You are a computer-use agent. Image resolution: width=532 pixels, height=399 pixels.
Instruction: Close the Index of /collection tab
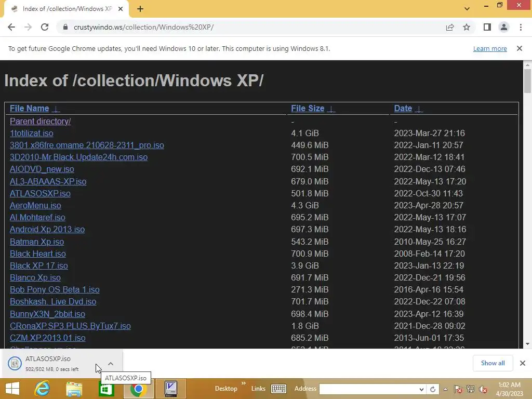[121, 9]
